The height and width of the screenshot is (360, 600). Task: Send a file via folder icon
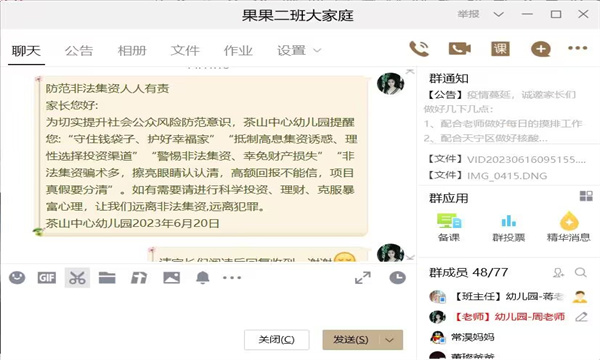pos(107,278)
